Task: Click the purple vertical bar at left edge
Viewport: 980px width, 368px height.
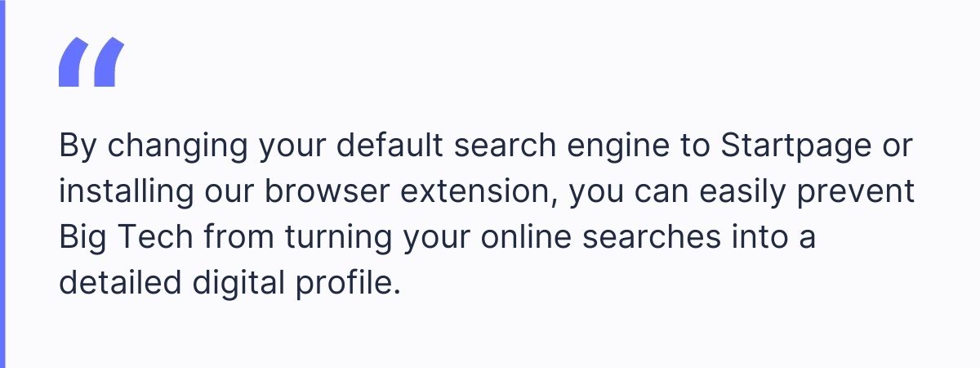Action: tap(2, 184)
